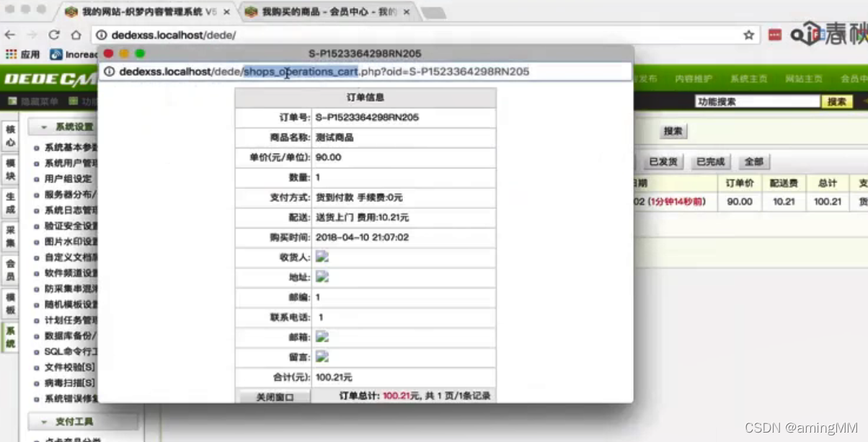Click the site info icon in popup address bar

pyautogui.click(x=110, y=72)
